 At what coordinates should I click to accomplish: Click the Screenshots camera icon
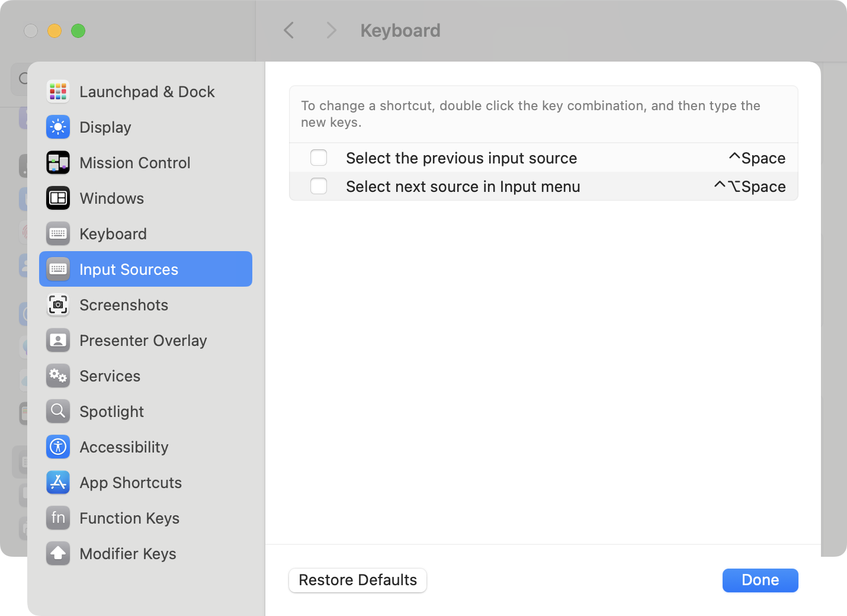point(58,305)
